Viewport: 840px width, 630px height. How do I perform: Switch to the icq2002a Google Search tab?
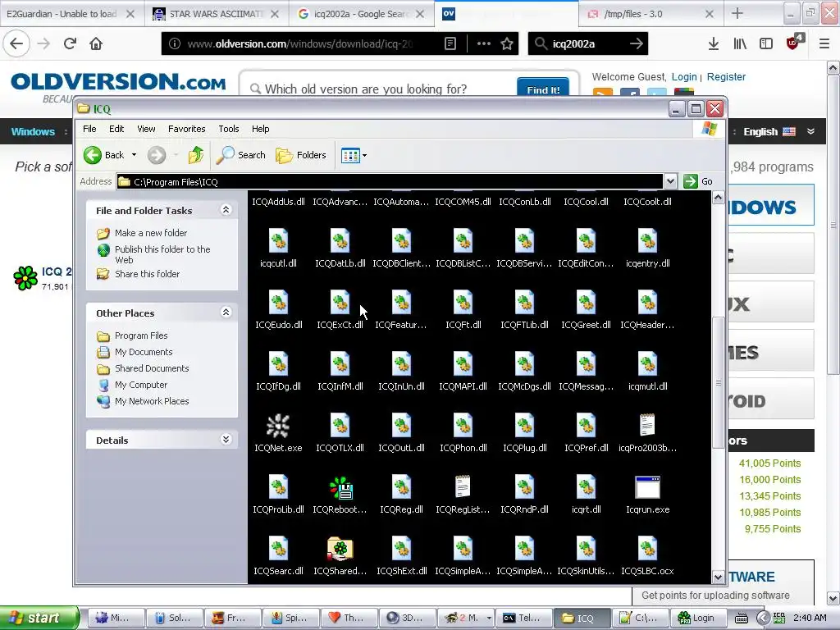pyautogui.click(x=362, y=14)
